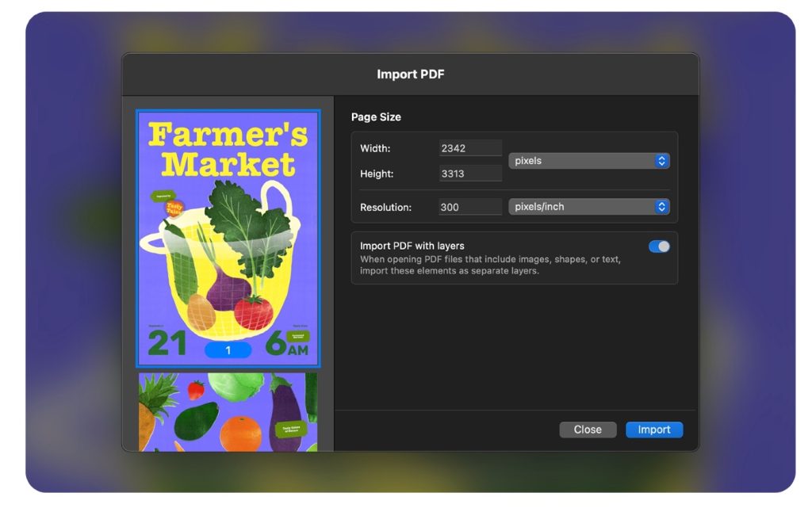Click the Close button
The width and height of the screenshot is (812, 508).
588,430
